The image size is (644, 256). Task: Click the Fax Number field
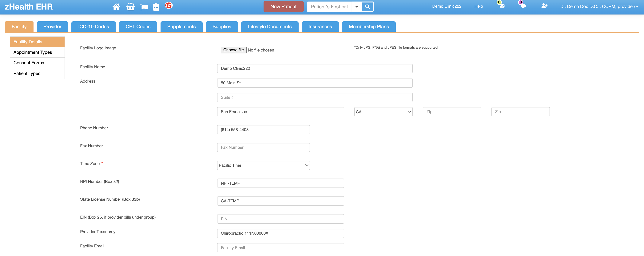pyautogui.click(x=263, y=147)
